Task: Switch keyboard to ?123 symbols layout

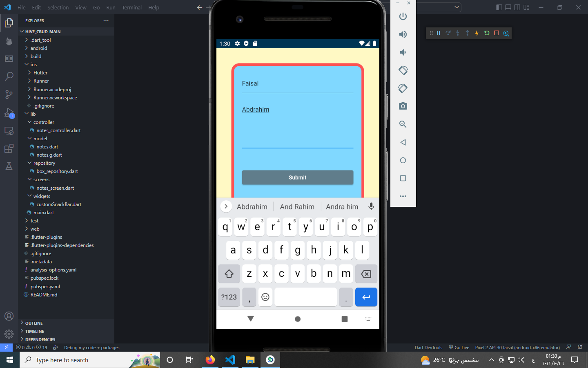Action: [x=229, y=297]
